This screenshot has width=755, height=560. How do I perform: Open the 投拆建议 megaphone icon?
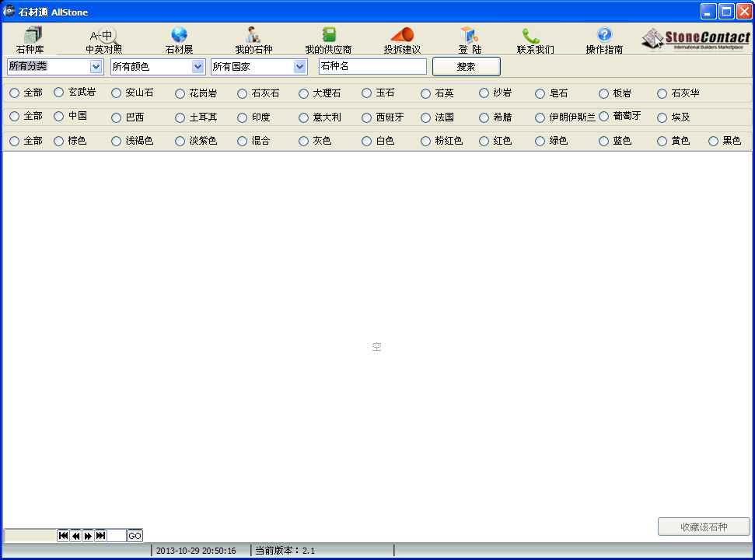pyautogui.click(x=402, y=35)
